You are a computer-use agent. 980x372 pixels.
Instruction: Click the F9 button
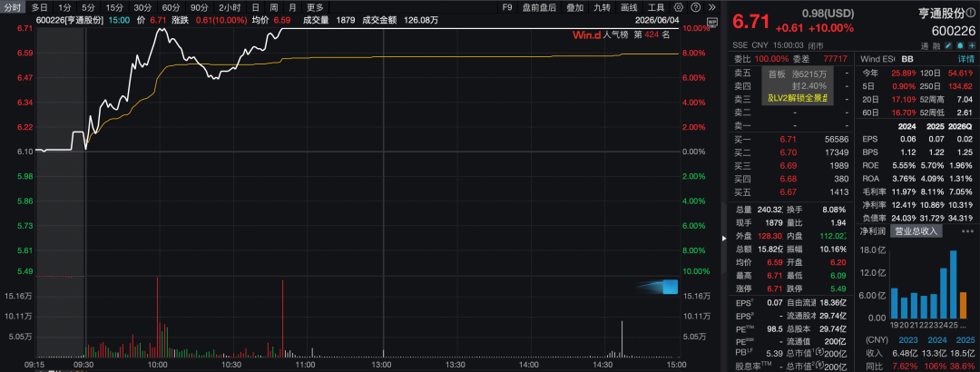[x=507, y=7]
